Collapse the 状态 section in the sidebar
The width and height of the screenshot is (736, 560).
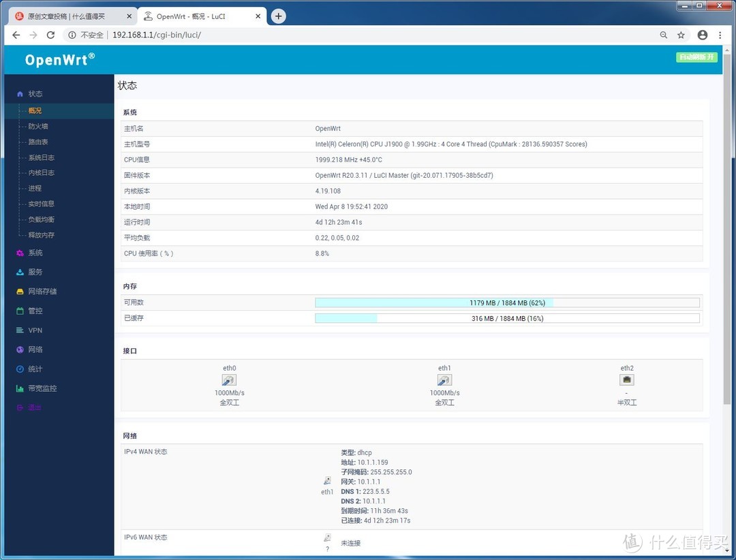35,94
